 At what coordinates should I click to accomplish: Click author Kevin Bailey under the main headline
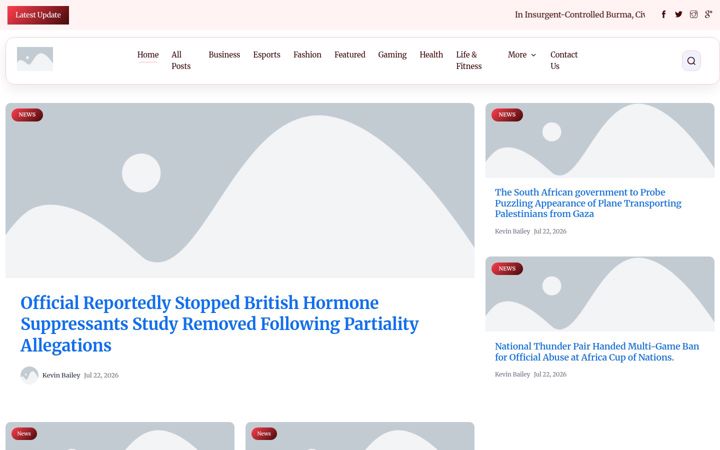[x=61, y=375]
